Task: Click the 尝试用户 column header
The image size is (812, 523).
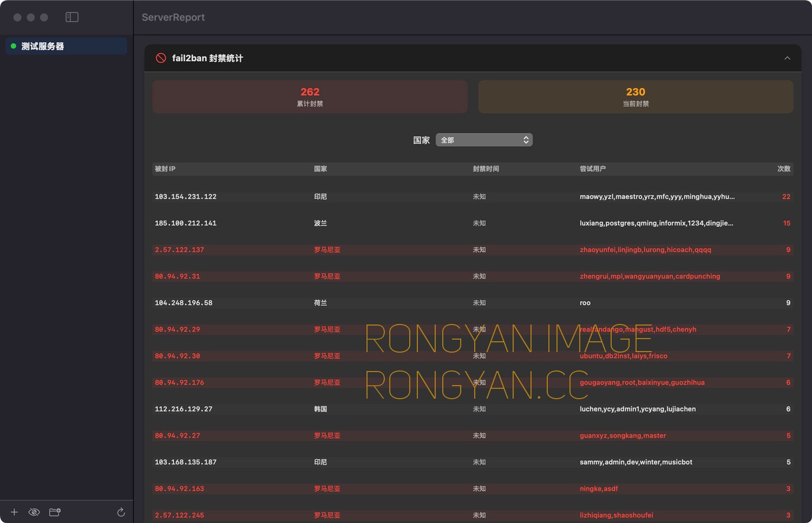Action: [593, 169]
